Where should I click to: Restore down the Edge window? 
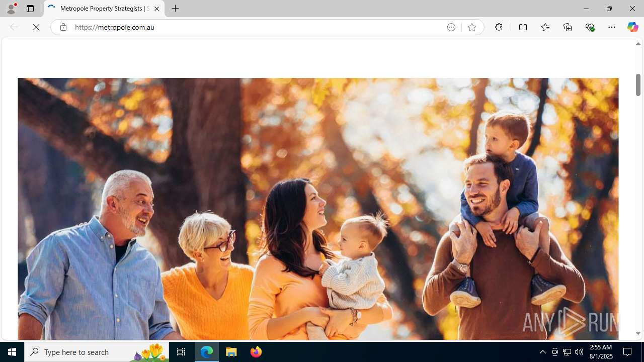point(609,9)
